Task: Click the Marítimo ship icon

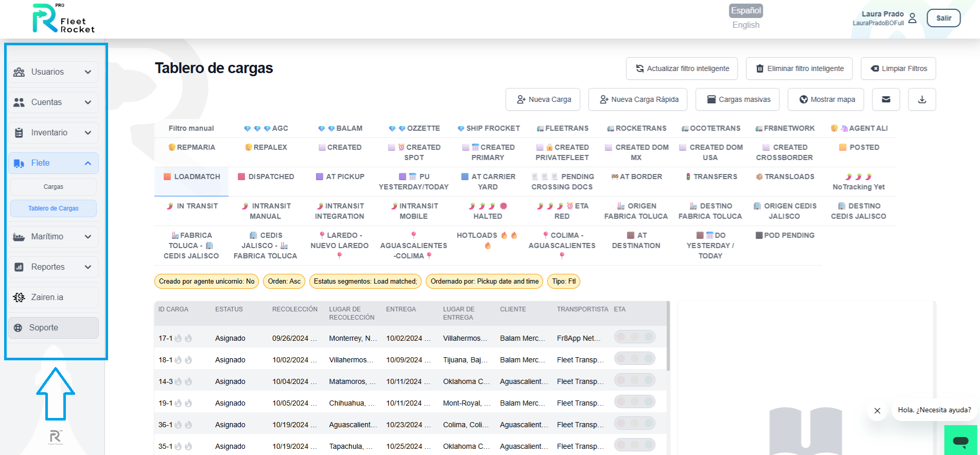Action: tap(19, 237)
